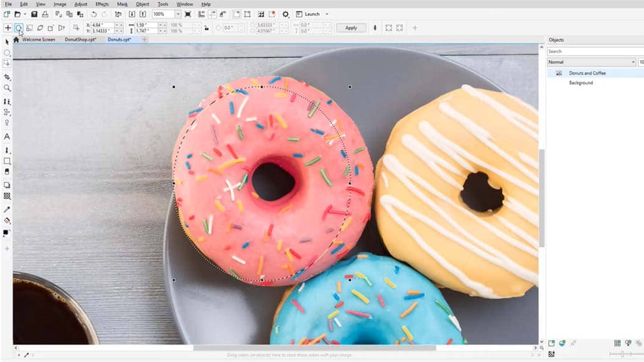The image size is (644, 362).
Task: Toggle the lock ratio padlock
Action: [x=207, y=28]
